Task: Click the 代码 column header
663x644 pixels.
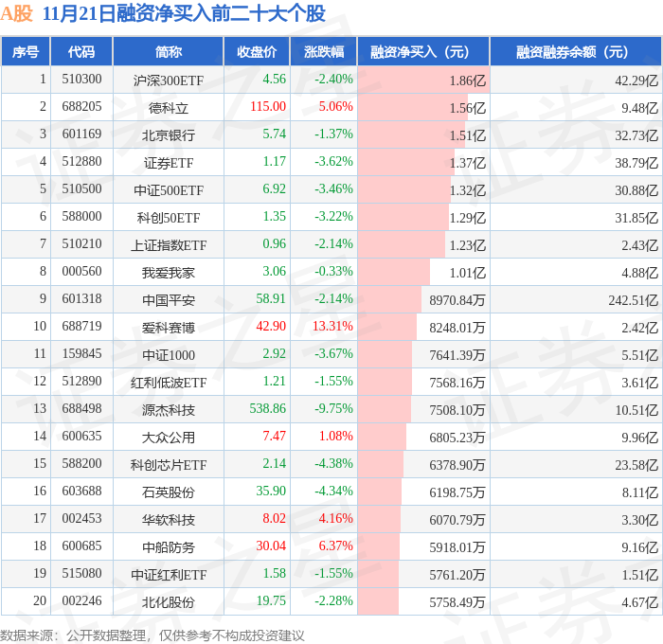Action: pos(81,51)
